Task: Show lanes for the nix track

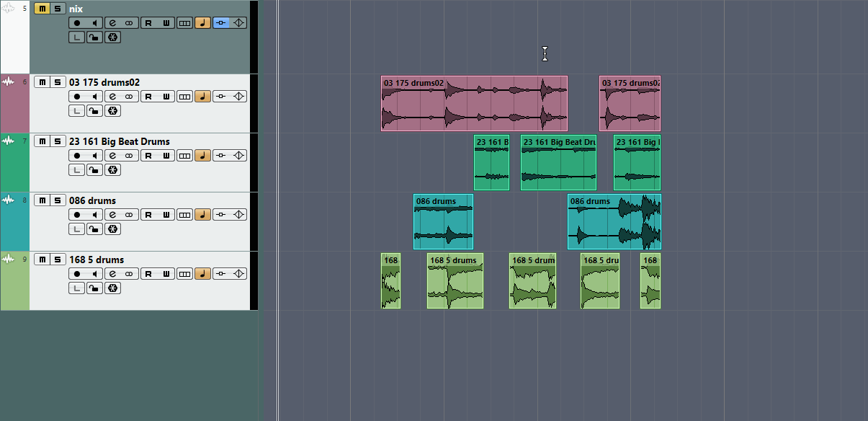Action: click(184, 23)
